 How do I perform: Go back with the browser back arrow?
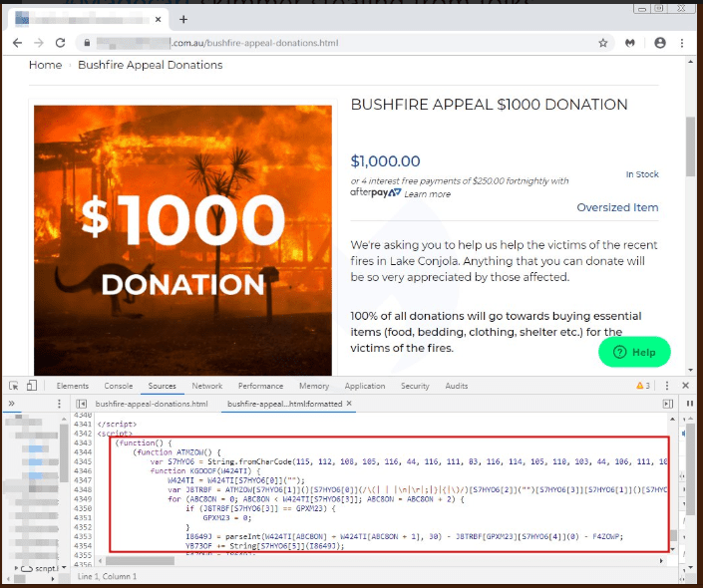pyautogui.click(x=18, y=43)
